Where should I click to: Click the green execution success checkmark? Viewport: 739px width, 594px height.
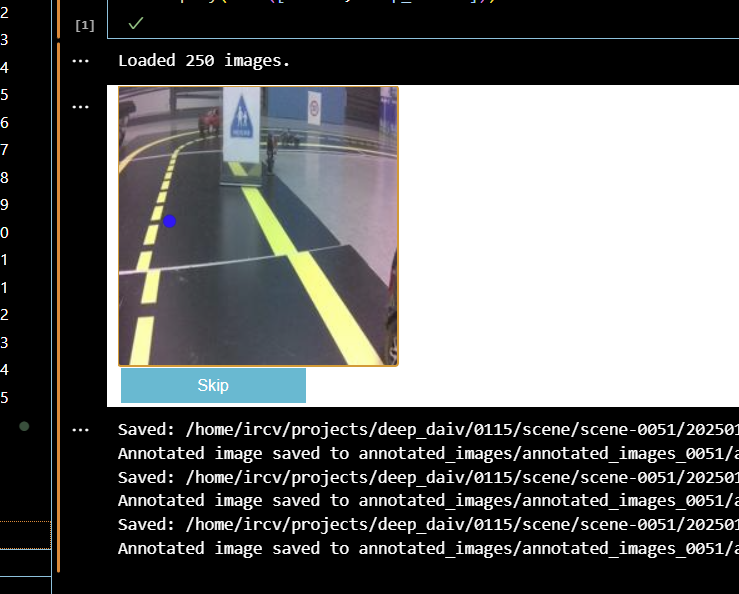click(x=136, y=23)
